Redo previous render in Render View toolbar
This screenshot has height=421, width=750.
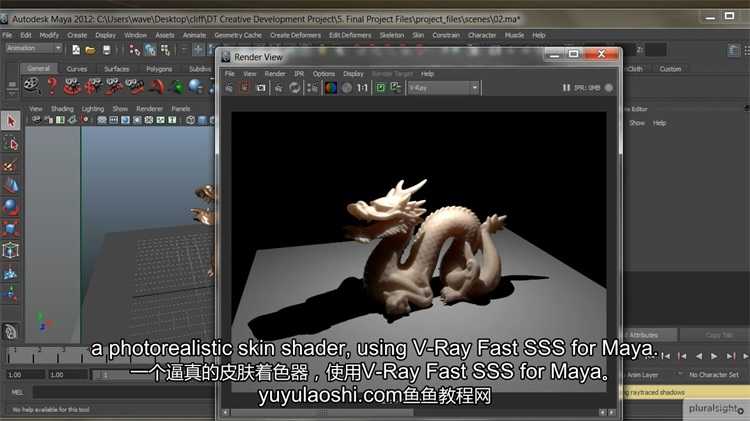(x=229, y=88)
